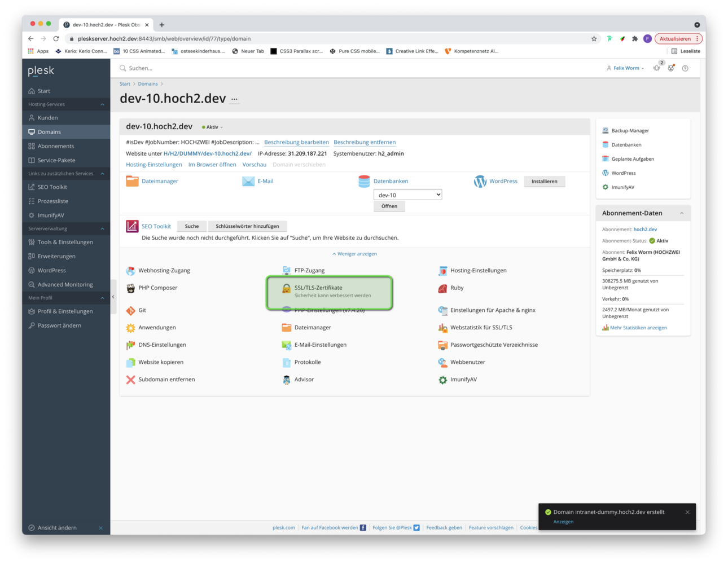
Task: Open the PHP Composer icon
Action: tap(131, 288)
